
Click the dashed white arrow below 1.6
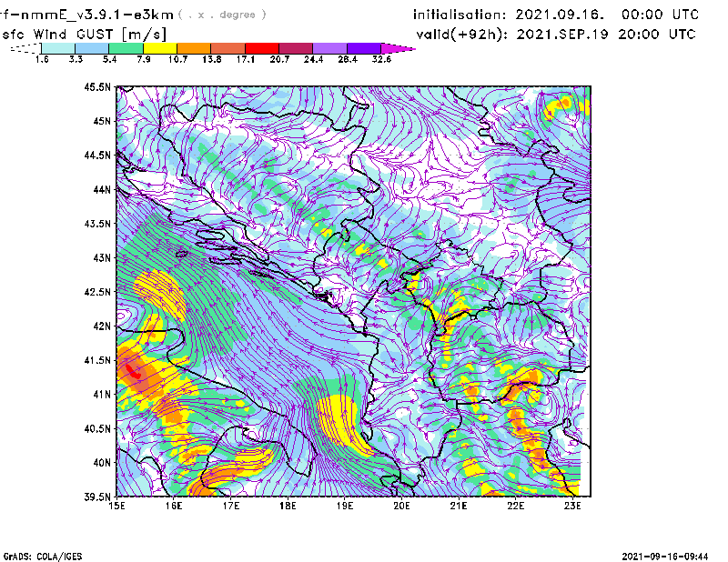click(25, 48)
